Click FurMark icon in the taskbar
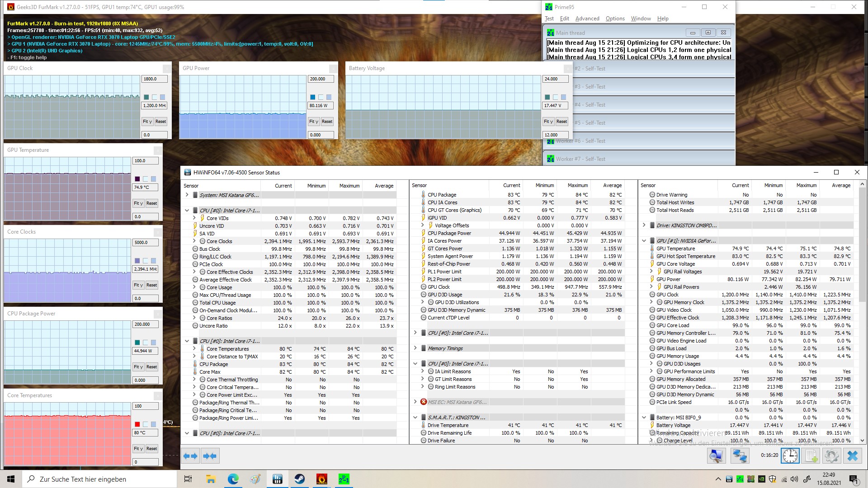The height and width of the screenshot is (488, 868). (321, 479)
